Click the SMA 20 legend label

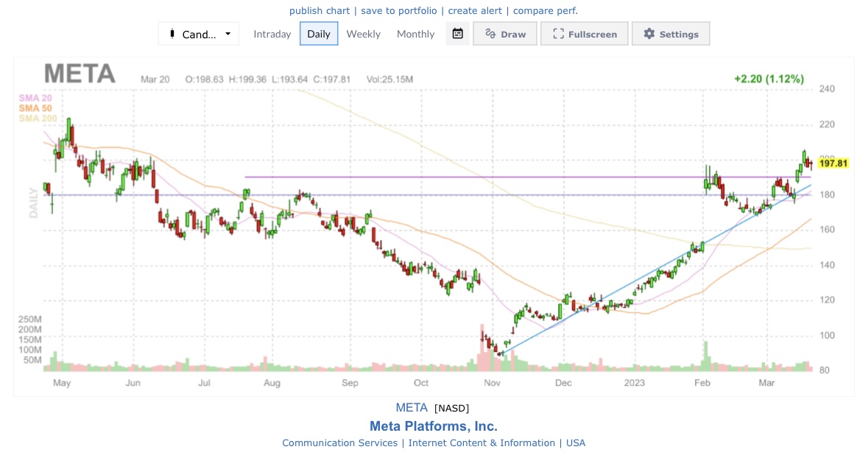tap(35, 98)
